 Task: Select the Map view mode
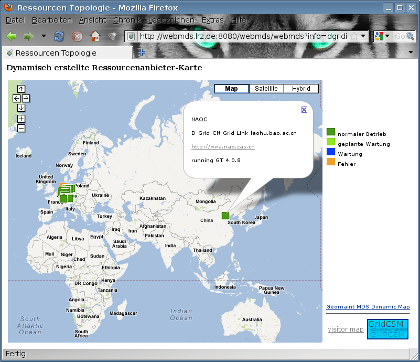pyautogui.click(x=231, y=89)
